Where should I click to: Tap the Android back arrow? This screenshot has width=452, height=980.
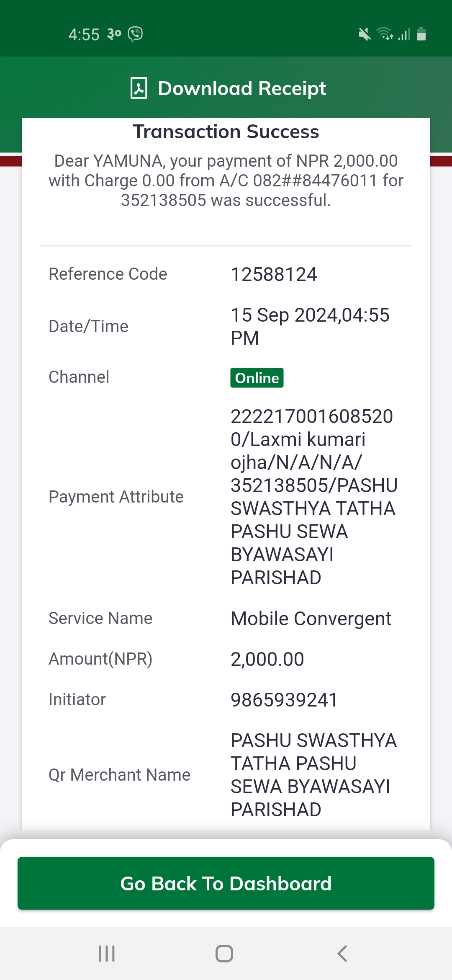pos(342,954)
